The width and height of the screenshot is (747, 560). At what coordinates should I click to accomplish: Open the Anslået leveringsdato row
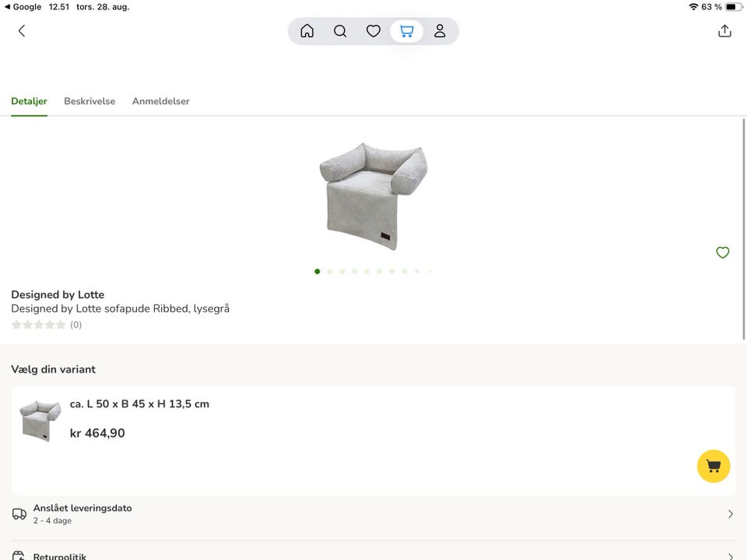[x=373, y=514]
